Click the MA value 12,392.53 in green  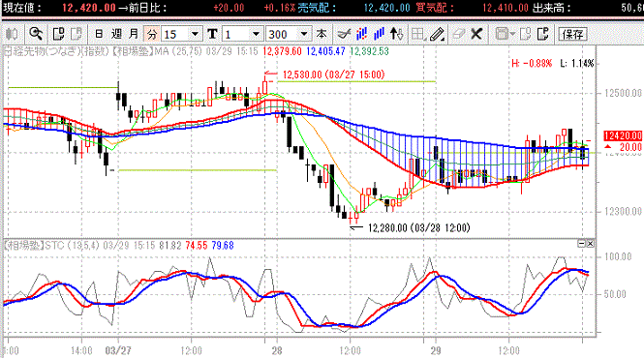pyautogui.click(x=369, y=51)
